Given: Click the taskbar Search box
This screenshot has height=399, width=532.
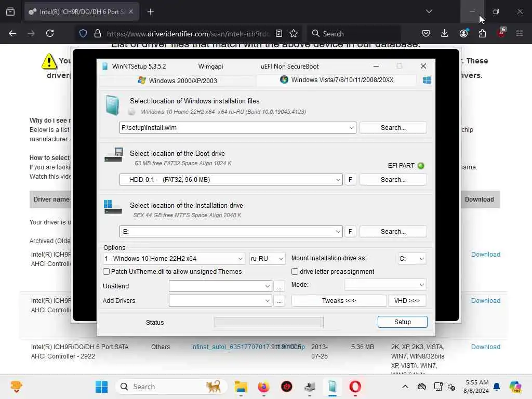Looking at the screenshot, I should [x=171, y=387].
